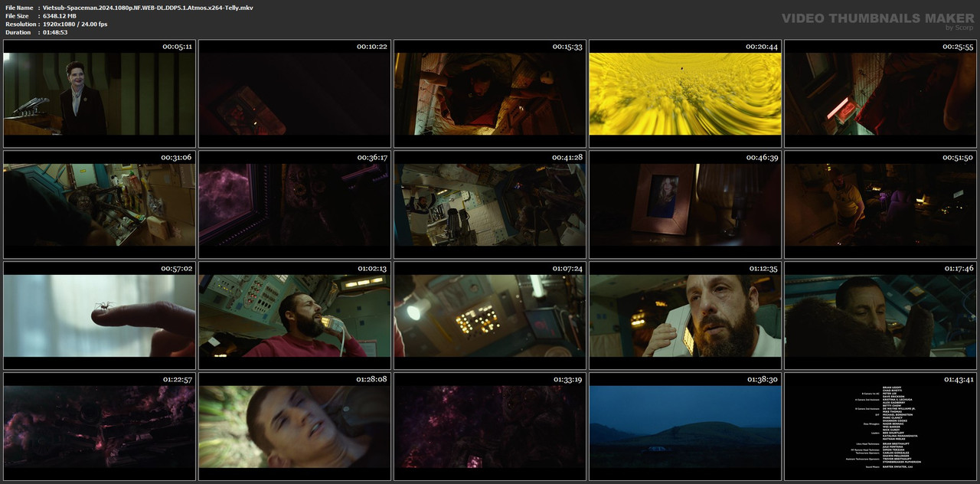980x484 pixels.
Task: Open dark cabin thumbnail with red glowing light
Action: pyautogui.click(x=880, y=93)
